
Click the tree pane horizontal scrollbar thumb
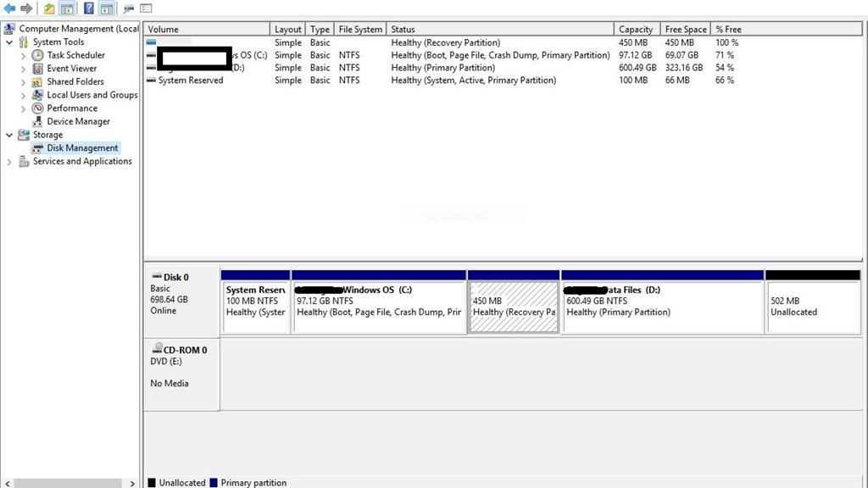coord(68,483)
